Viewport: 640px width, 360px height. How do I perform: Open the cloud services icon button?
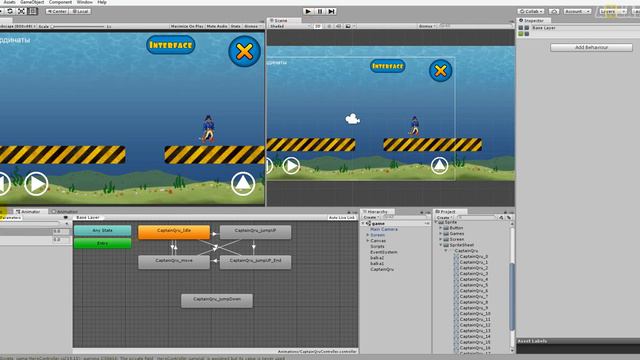click(x=554, y=11)
